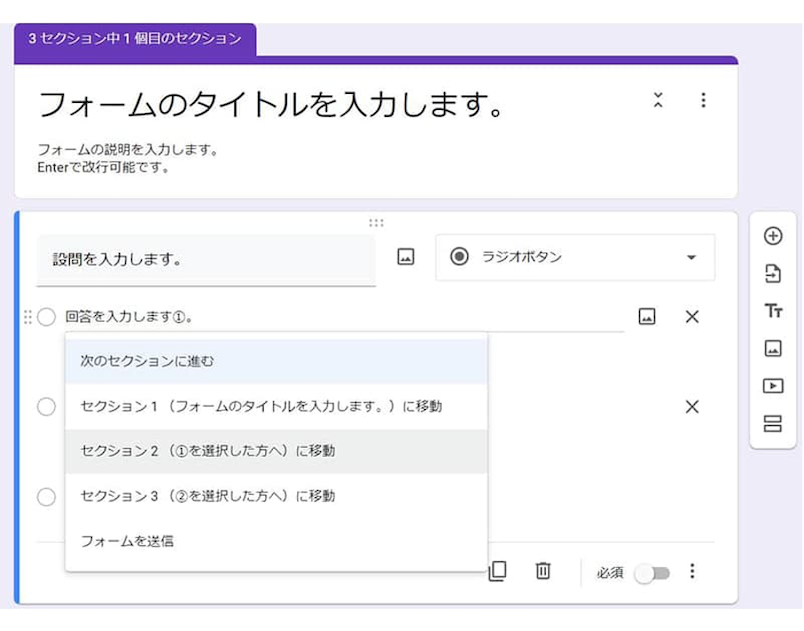
Task: Collapse the form title section with the chevron
Action: click(658, 100)
